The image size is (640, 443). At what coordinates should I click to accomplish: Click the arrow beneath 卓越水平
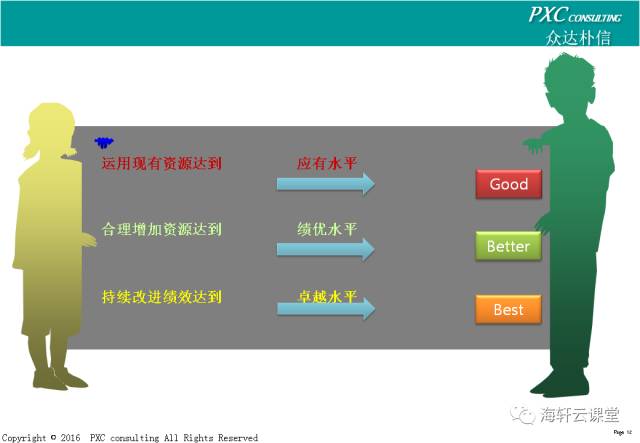click(325, 311)
